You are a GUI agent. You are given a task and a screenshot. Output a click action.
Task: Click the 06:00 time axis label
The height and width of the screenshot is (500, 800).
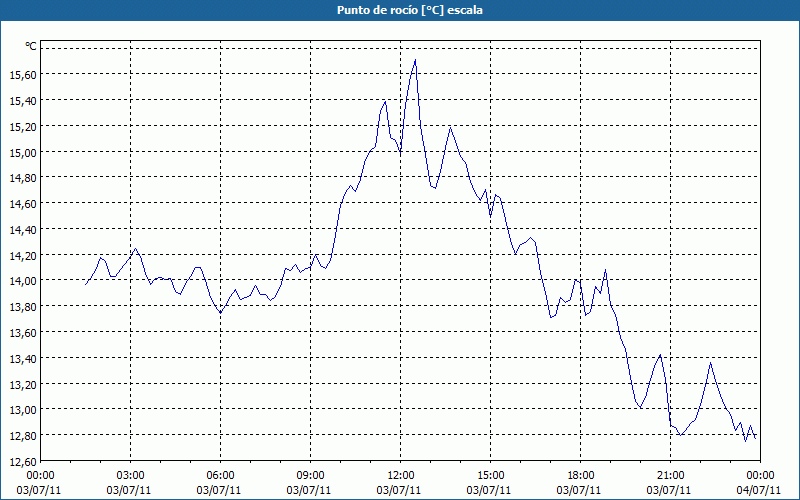pyautogui.click(x=220, y=476)
